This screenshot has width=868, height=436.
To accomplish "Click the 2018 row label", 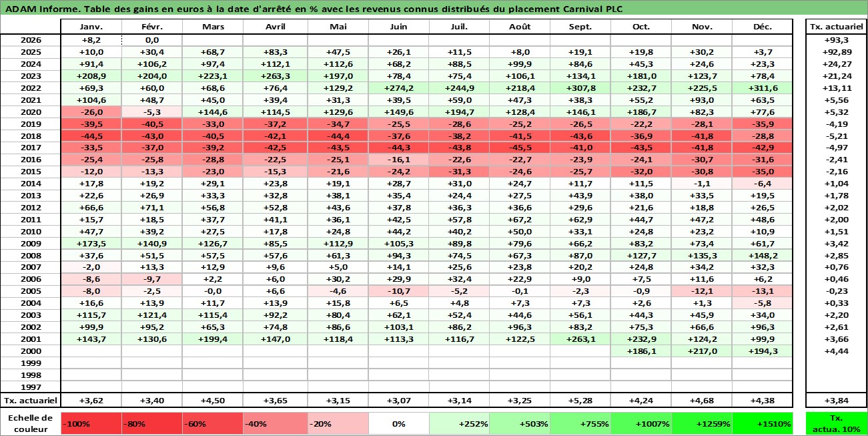I will 31,136.
